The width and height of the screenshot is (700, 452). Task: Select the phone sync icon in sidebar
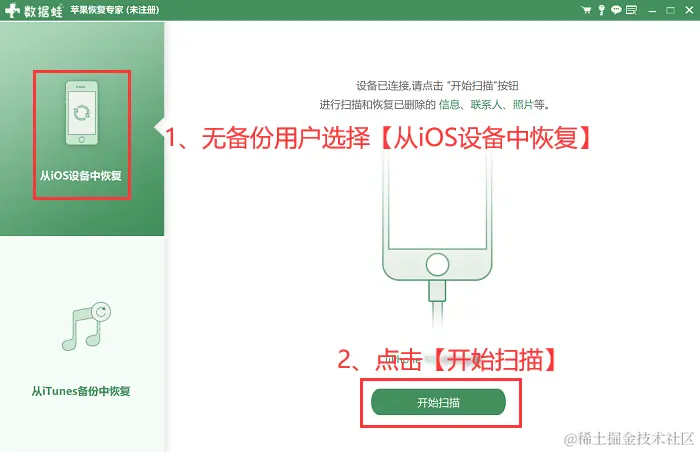click(x=82, y=113)
